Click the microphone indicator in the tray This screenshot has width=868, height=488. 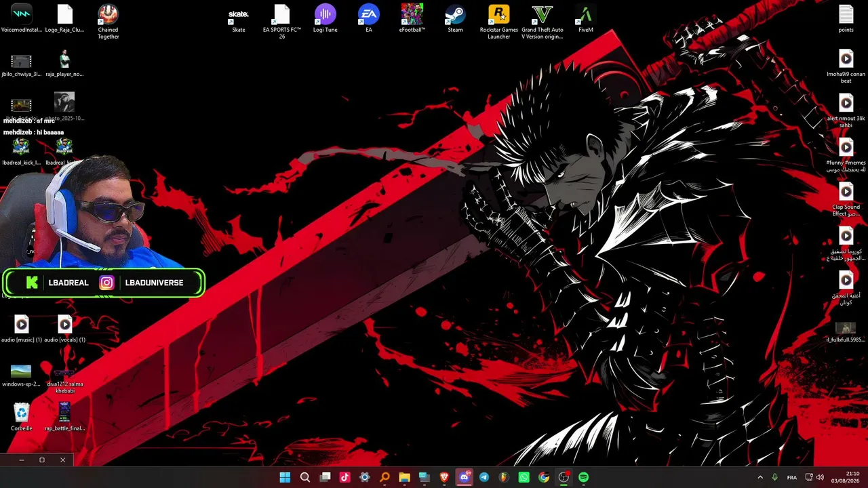point(774,477)
